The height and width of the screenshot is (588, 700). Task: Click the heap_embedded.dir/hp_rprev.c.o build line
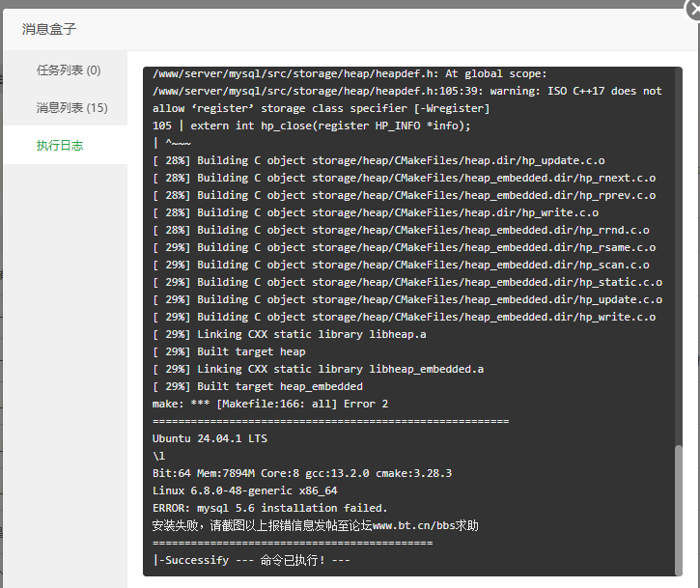(404, 196)
